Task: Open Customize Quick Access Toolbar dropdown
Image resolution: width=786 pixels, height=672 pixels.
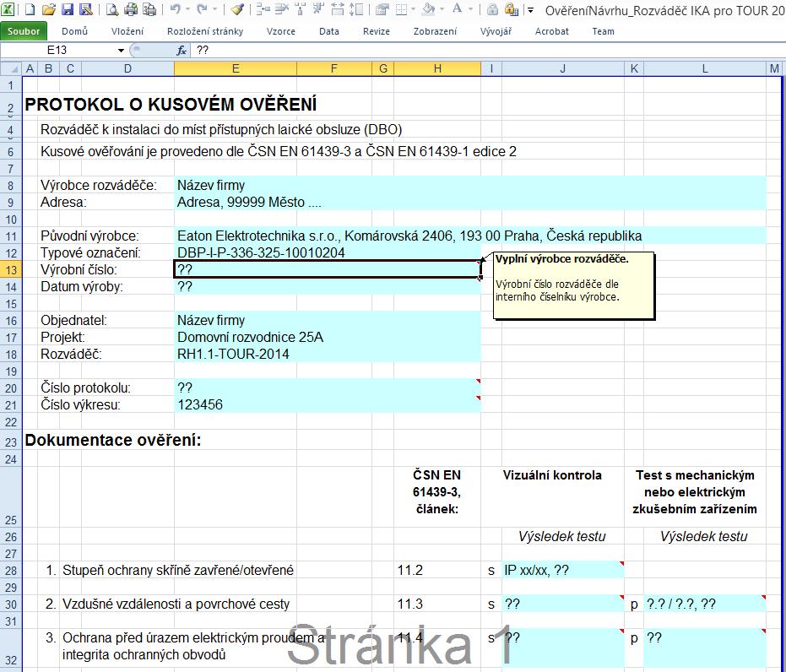Action: point(530,9)
